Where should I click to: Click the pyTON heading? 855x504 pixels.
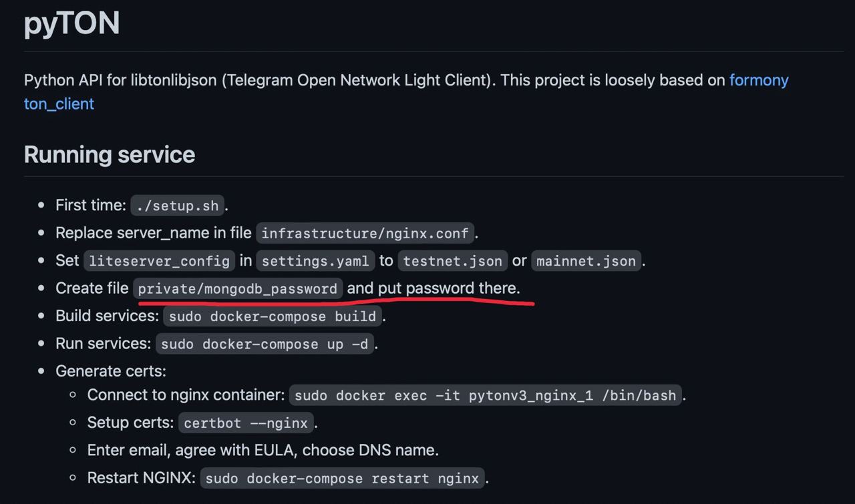point(72,23)
